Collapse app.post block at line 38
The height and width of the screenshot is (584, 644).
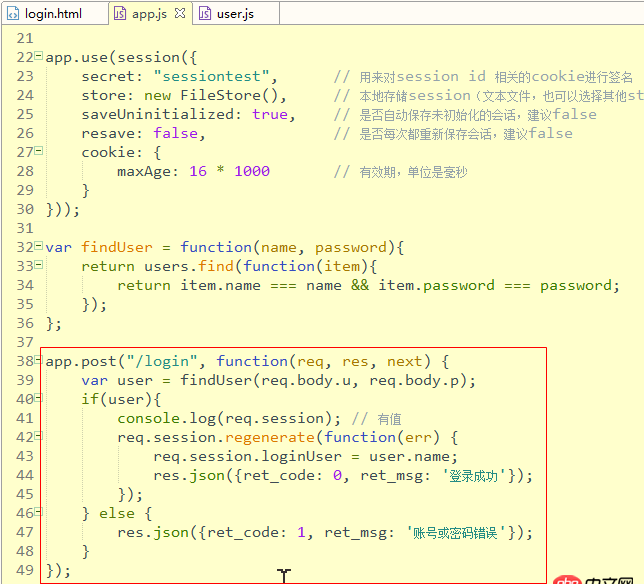click(x=38, y=360)
